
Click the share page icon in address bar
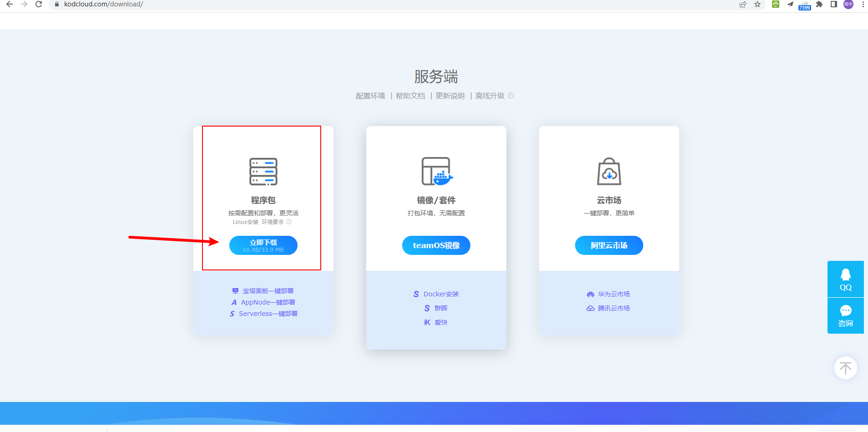[743, 4]
